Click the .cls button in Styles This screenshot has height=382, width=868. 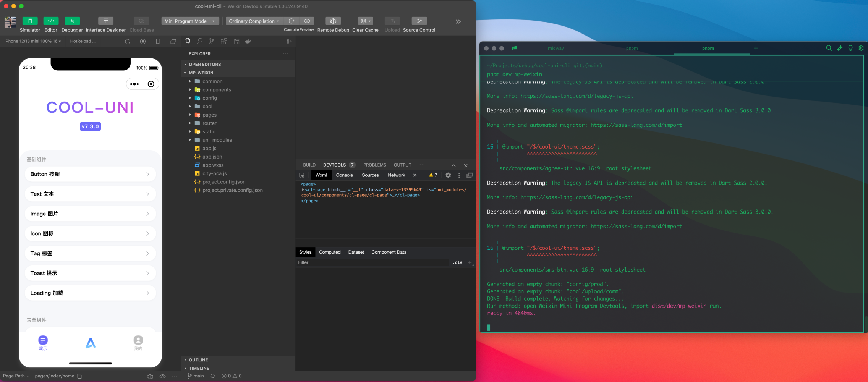pyautogui.click(x=457, y=262)
